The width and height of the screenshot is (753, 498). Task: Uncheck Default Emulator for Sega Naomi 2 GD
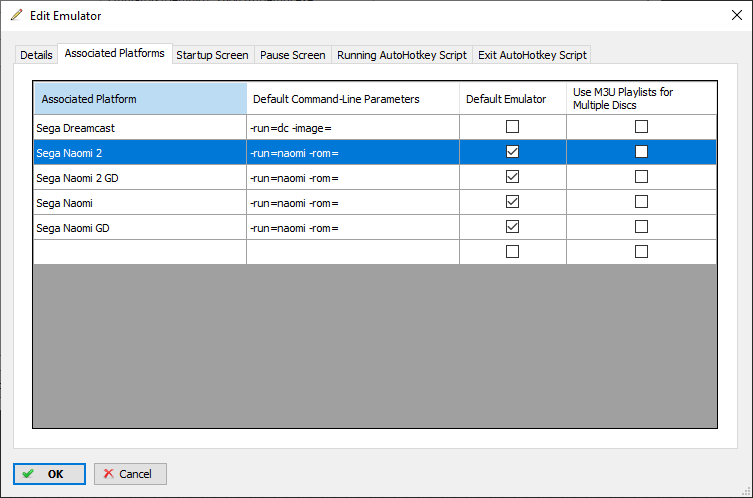pos(512,177)
